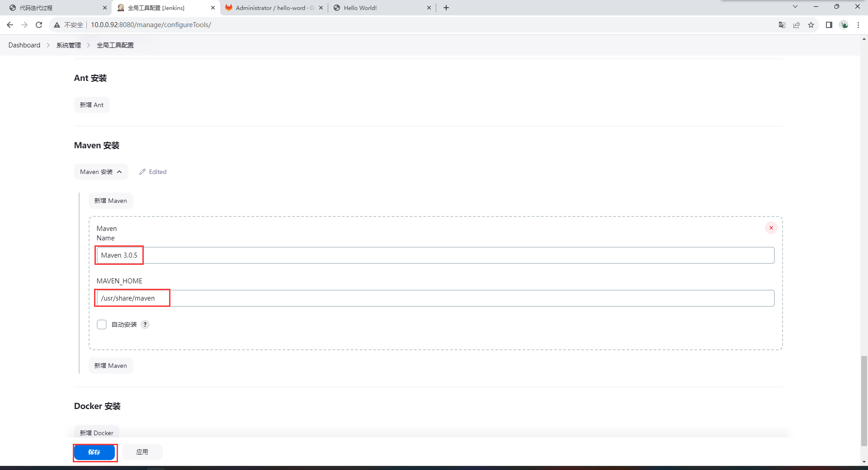The width and height of the screenshot is (868, 470).
Task: Close the 全局工具配置 Jenkins tab
Action: 213,8
